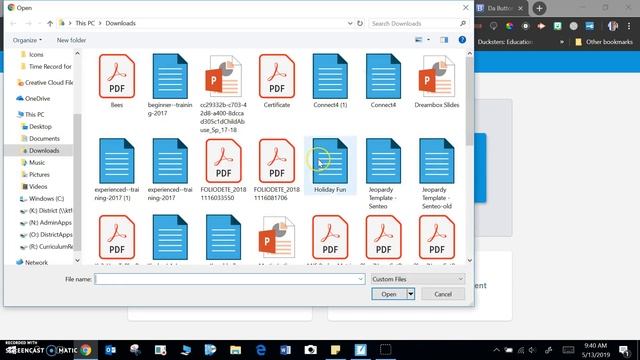Select Jeopardy Template - Senteo file
The height and width of the screenshot is (360, 640).
[383, 173]
